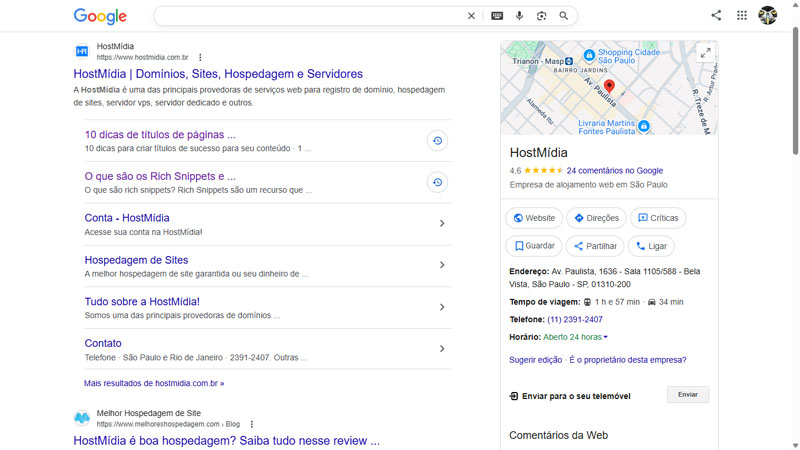800x450 pixels.
Task: Expand the map to full view
Action: [705, 53]
